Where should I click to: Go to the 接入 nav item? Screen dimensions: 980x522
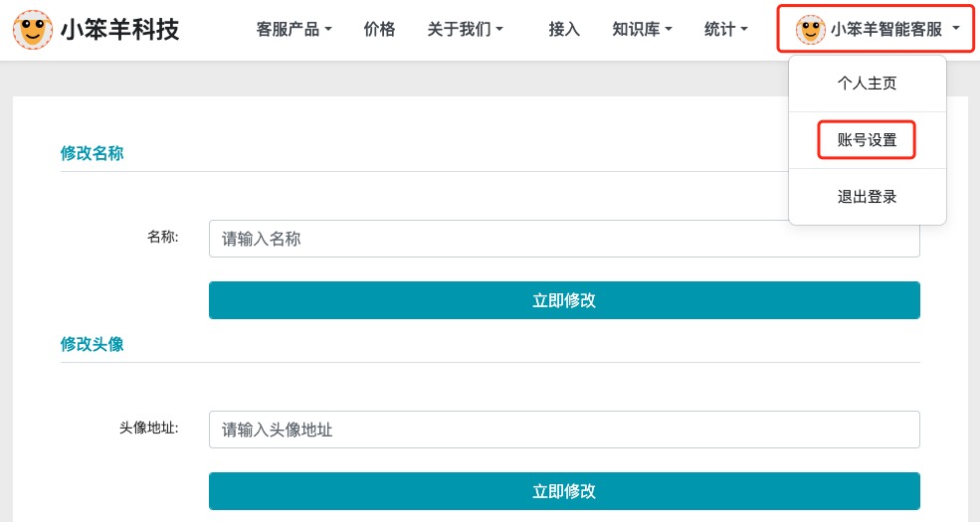coord(564,30)
